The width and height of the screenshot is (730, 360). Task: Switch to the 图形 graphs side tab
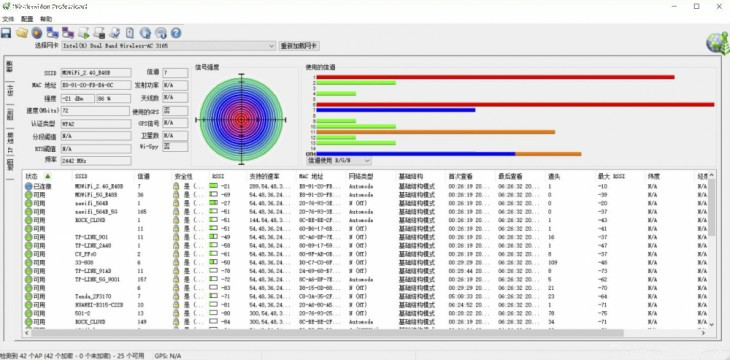coord(9,114)
